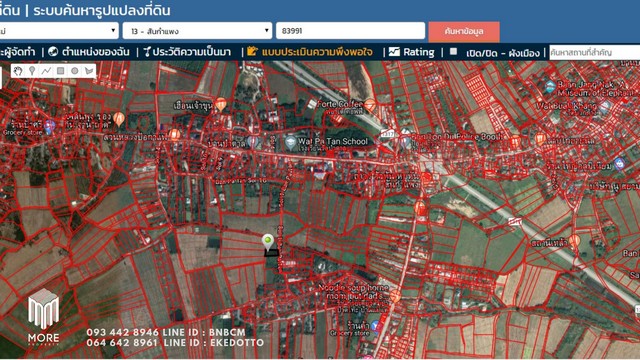Open the district dropdown showing สันกำแพง
The image size is (640, 360).
[197, 31]
